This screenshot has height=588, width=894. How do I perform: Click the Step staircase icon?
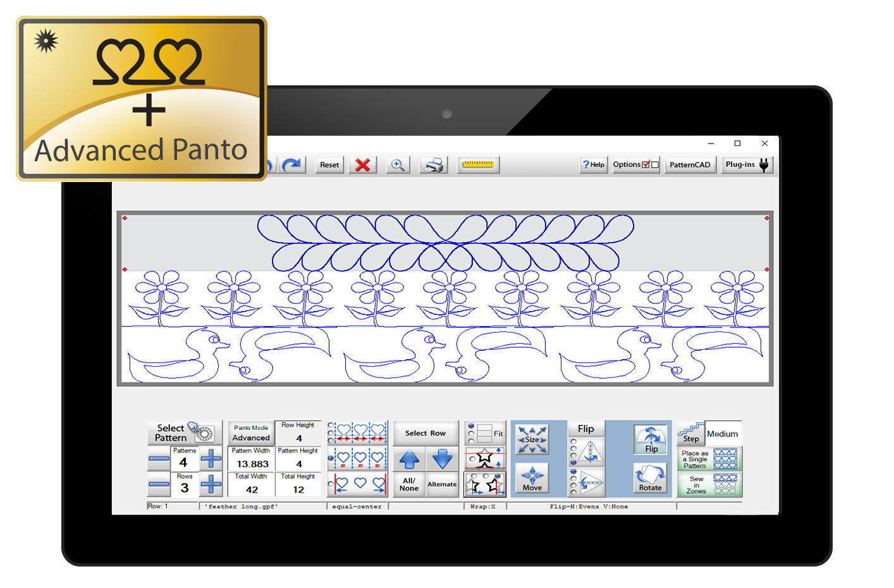pyautogui.click(x=690, y=433)
